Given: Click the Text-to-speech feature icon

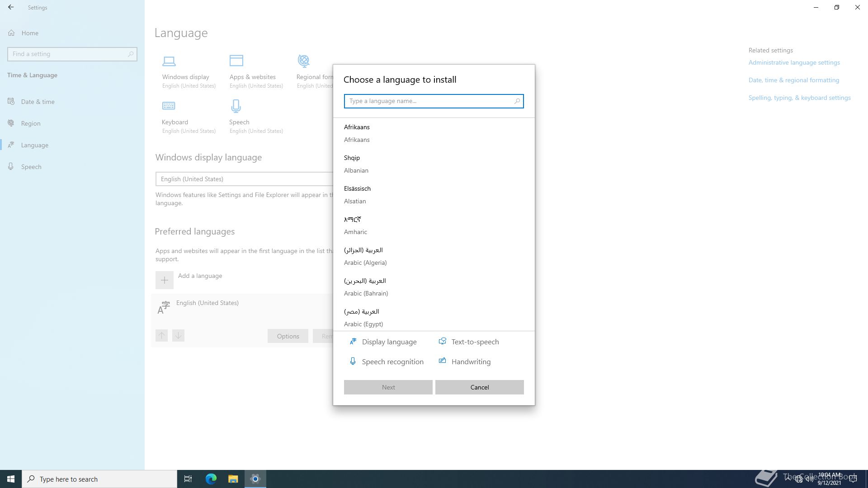Looking at the screenshot, I should pyautogui.click(x=443, y=341).
